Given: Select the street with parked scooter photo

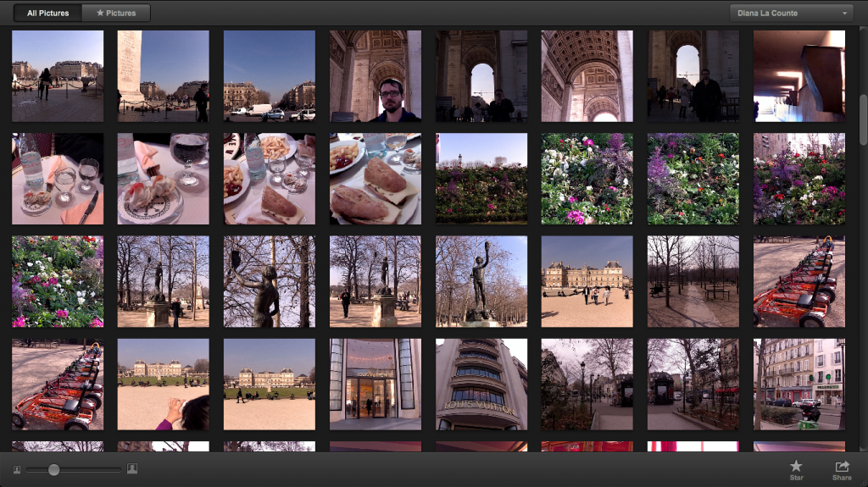Looking at the screenshot, I should [798, 385].
